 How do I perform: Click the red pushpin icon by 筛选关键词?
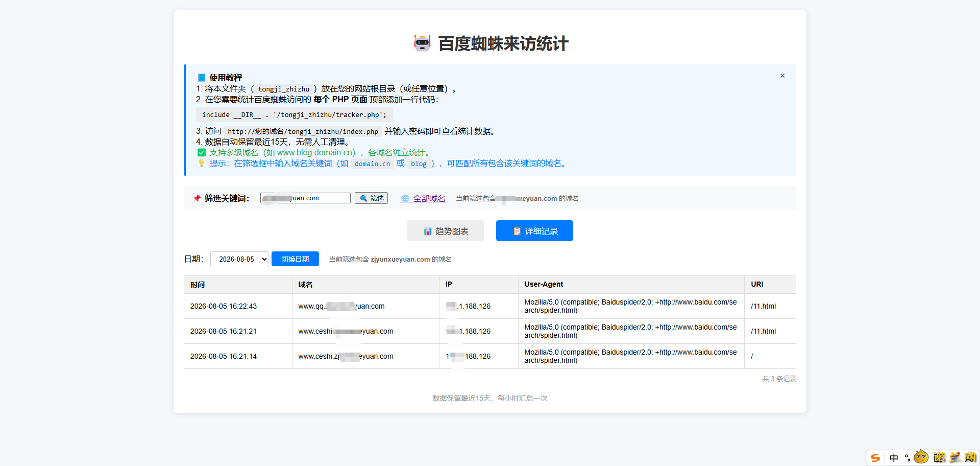pyautogui.click(x=197, y=198)
